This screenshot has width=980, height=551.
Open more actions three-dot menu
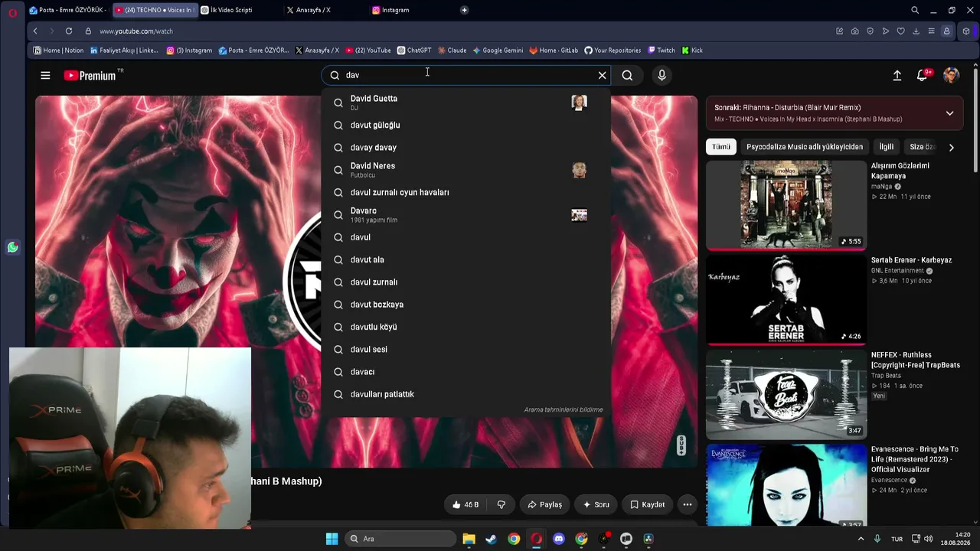coord(688,504)
